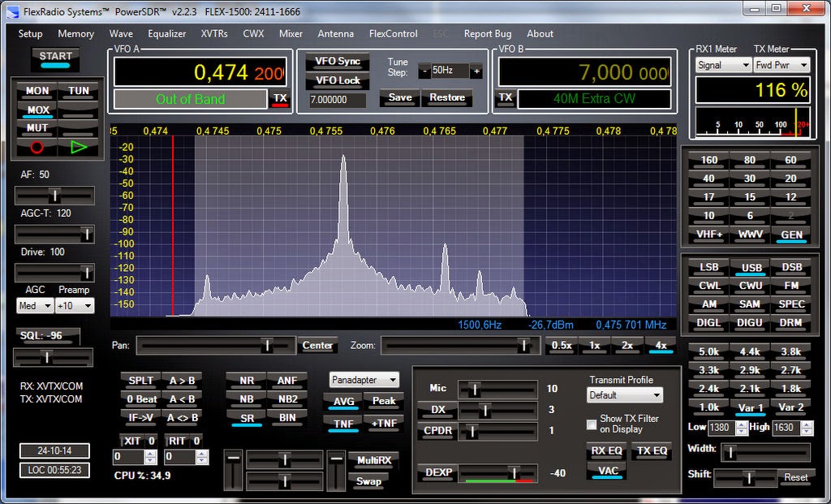Decrease tune step with minus button
This screenshot has width=831, height=504.
pos(424,71)
